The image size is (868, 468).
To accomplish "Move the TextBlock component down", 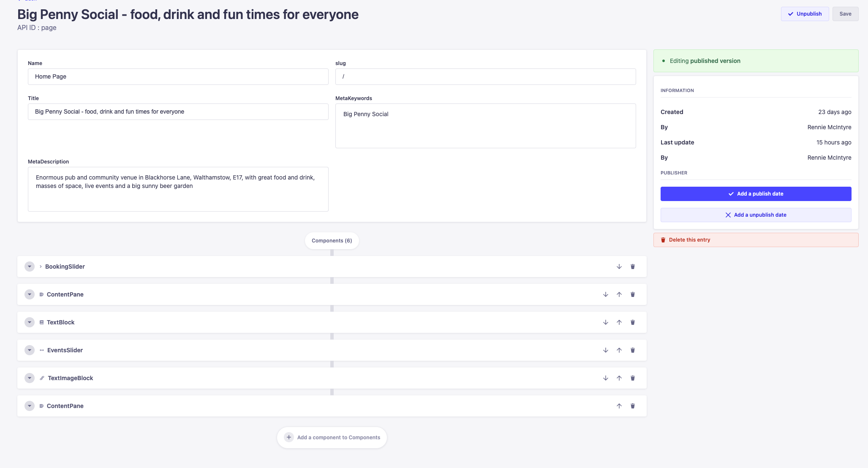I will pyautogui.click(x=605, y=322).
